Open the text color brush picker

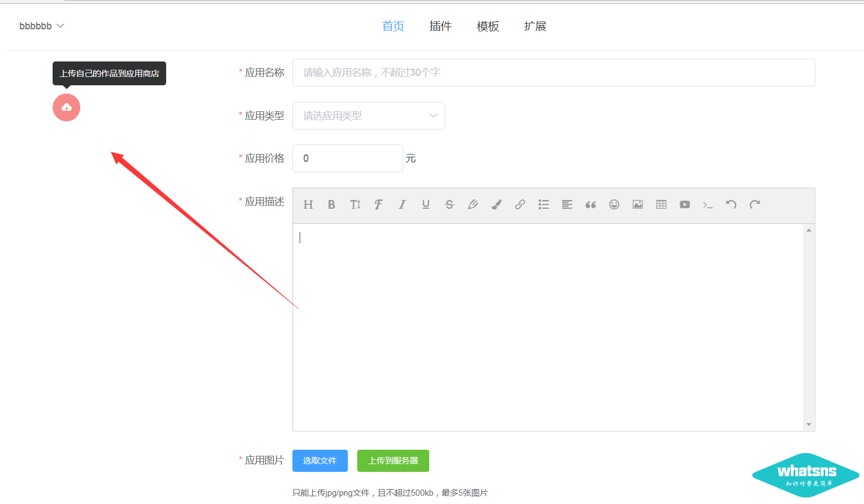tap(496, 204)
